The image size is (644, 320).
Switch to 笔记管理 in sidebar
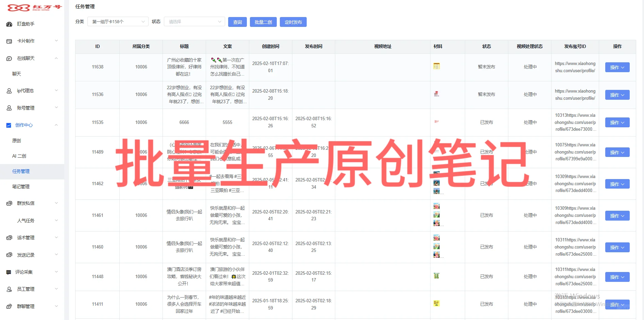click(21, 187)
